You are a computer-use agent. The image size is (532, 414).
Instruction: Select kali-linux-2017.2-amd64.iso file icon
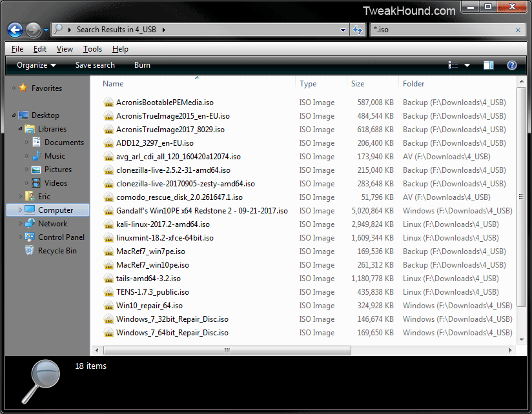(x=108, y=224)
